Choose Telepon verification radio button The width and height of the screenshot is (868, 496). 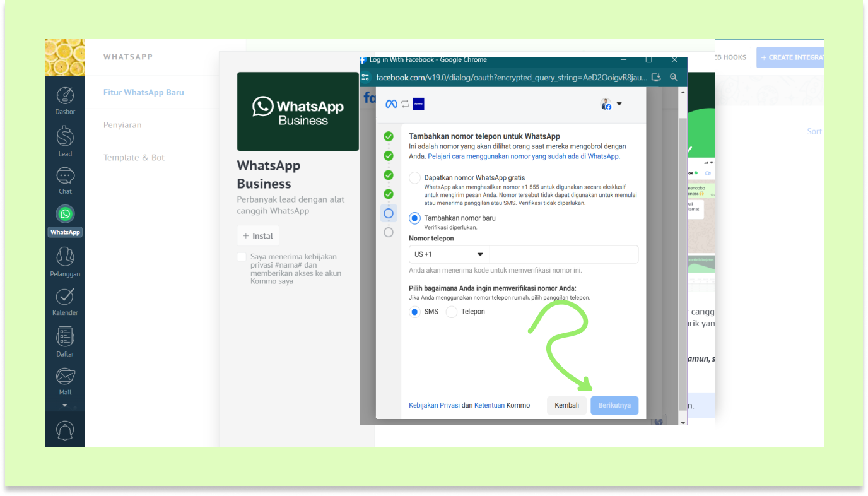[x=451, y=312]
